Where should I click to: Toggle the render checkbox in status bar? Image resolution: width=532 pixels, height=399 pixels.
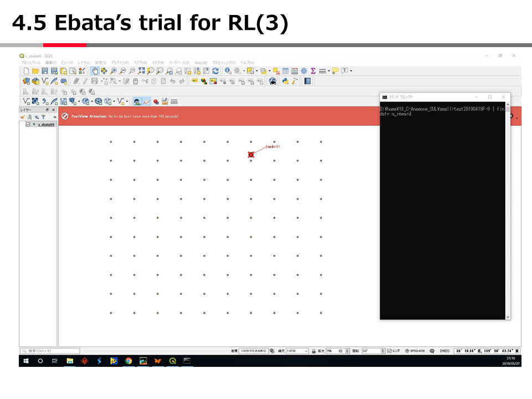tap(390, 351)
